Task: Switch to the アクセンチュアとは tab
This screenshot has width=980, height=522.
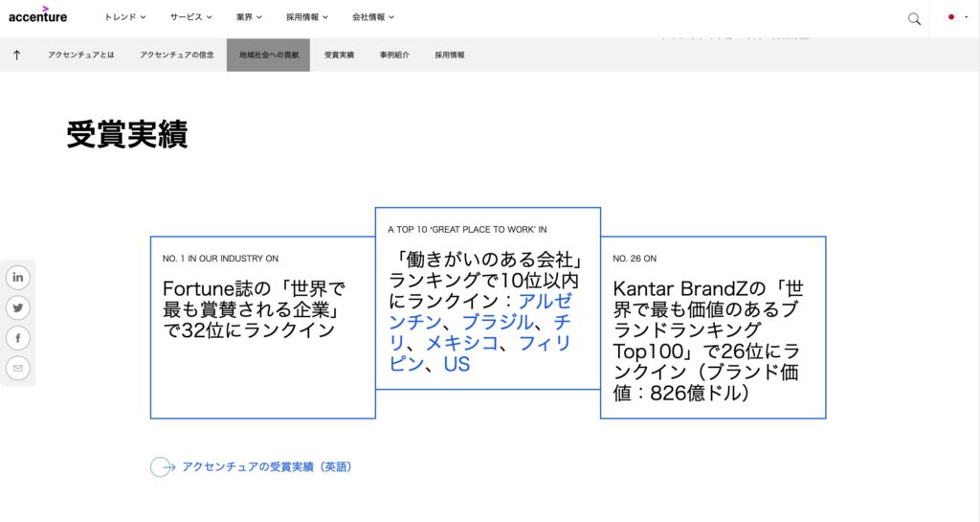Action: [x=81, y=56]
